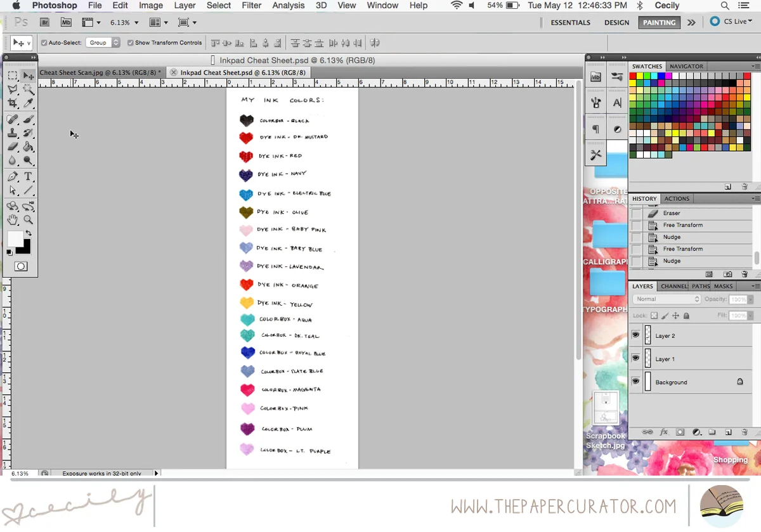Open Arrange Documents dropdown
This screenshot has width=761, height=532.
pyautogui.click(x=159, y=22)
